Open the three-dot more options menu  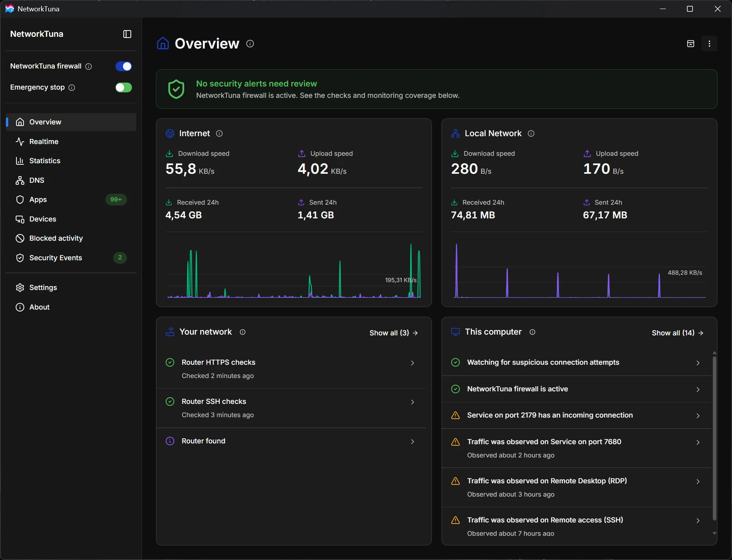pyautogui.click(x=709, y=43)
